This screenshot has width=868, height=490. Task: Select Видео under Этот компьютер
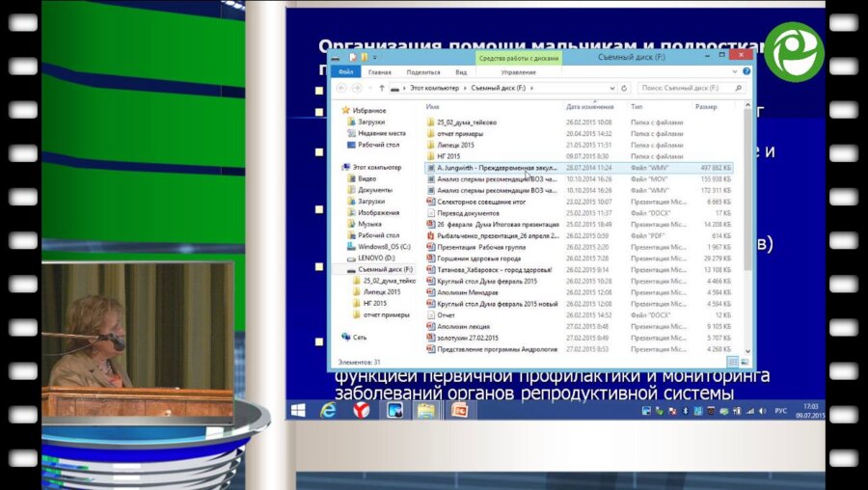click(367, 178)
